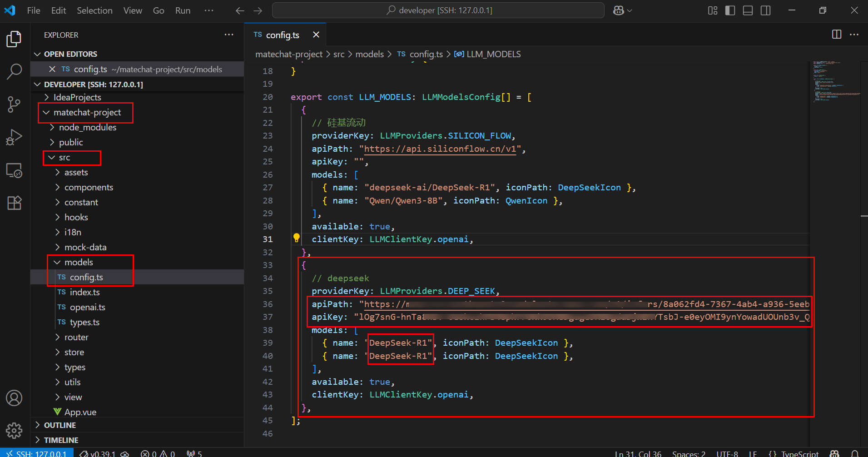Screen dimensions: 868x457
Task: Click LLM_MODELS symbol in breadcrumb
Action: coord(494,54)
